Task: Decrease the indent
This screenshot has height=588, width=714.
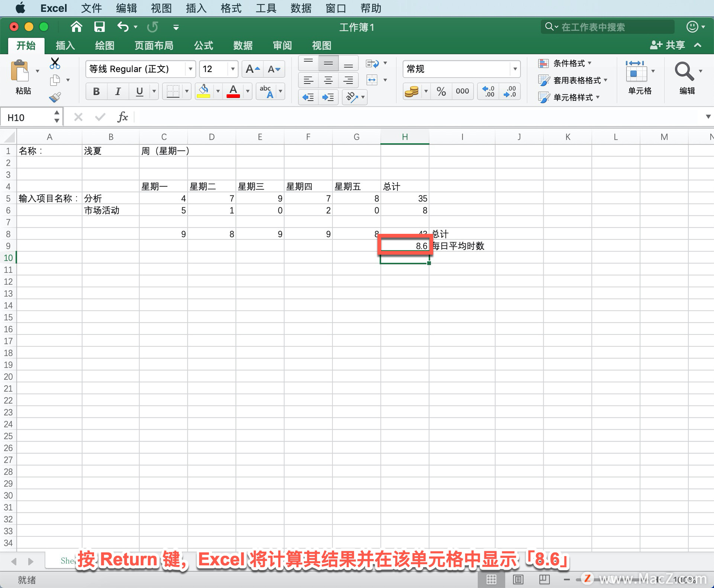Action: pyautogui.click(x=308, y=97)
